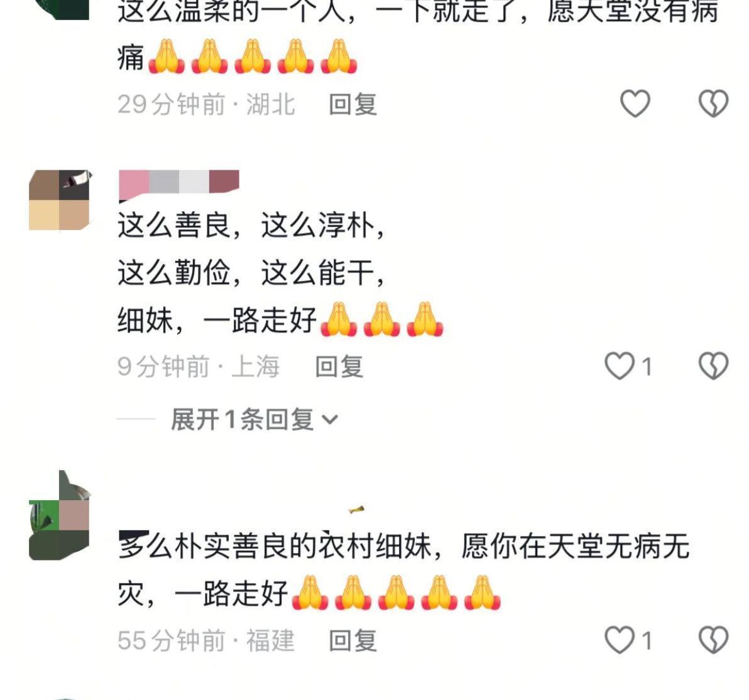Select comment text 这么善良，这么淳朴
The image size is (749, 700).
pos(251,224)
